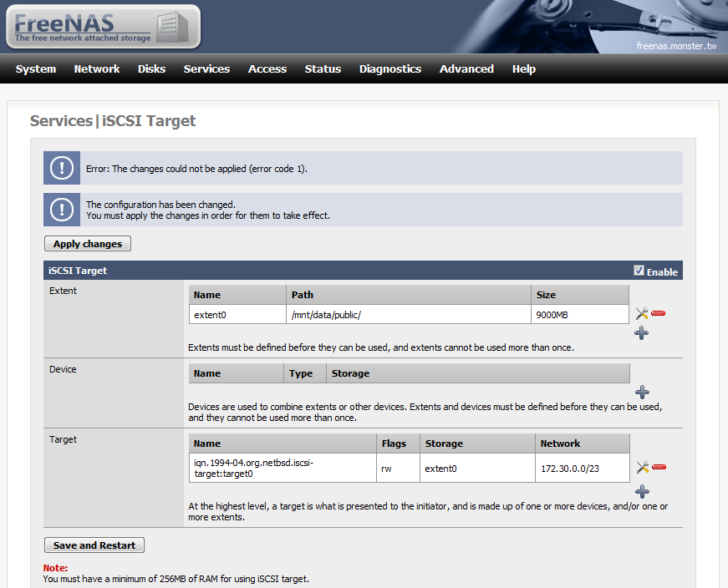
Task: Add a new device with plus icon
Action: click(x=642, y=393)
